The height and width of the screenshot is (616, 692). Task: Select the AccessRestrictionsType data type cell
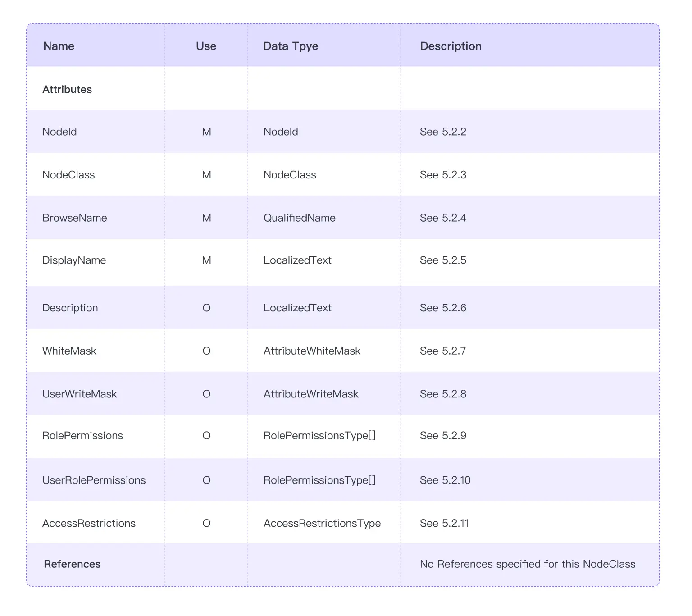tap(322, 523)
